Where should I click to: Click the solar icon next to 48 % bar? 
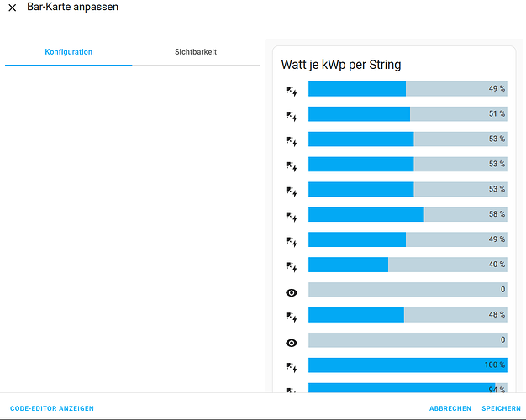tap(292, 317)
